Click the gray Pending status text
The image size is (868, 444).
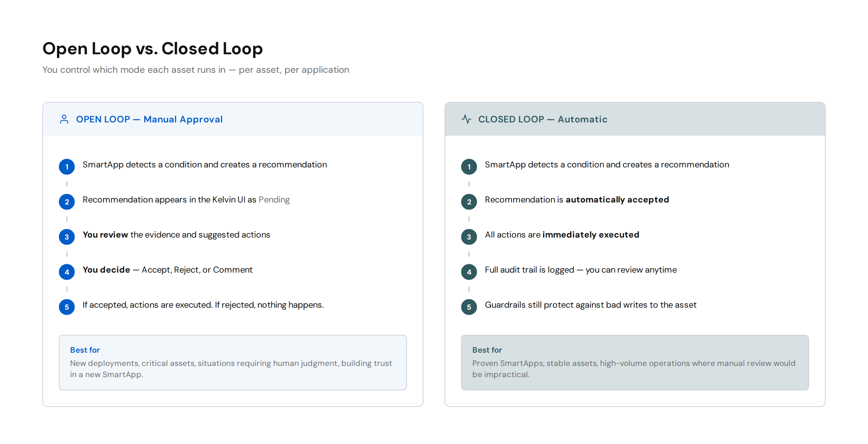tap(274, 200)
